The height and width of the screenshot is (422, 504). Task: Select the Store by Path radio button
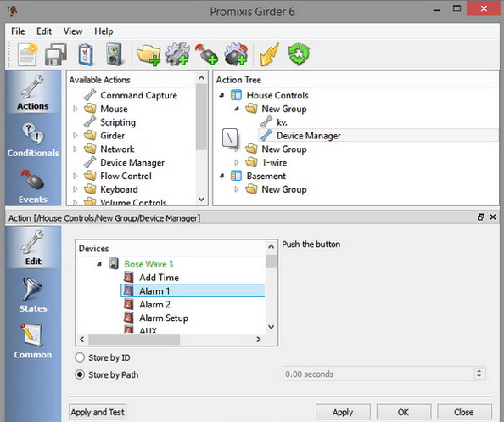pos(80,374)
